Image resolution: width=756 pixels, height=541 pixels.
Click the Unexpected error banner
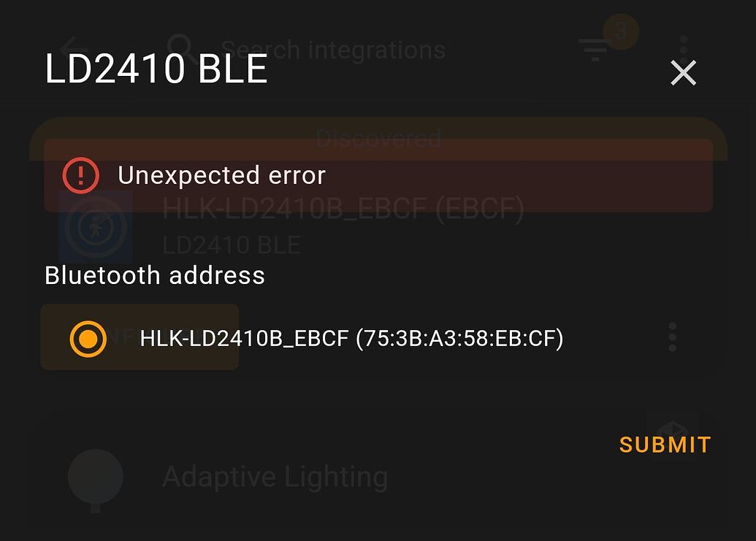pos(378,175)
